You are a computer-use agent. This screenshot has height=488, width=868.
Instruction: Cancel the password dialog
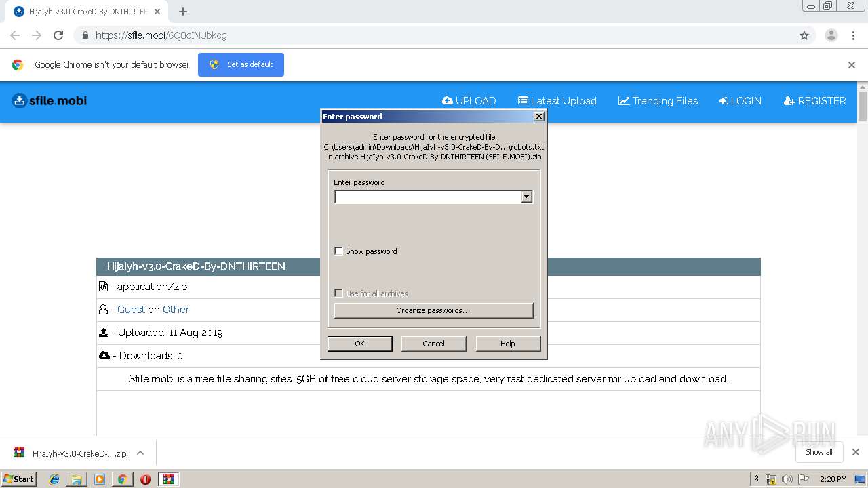(433, 344)
